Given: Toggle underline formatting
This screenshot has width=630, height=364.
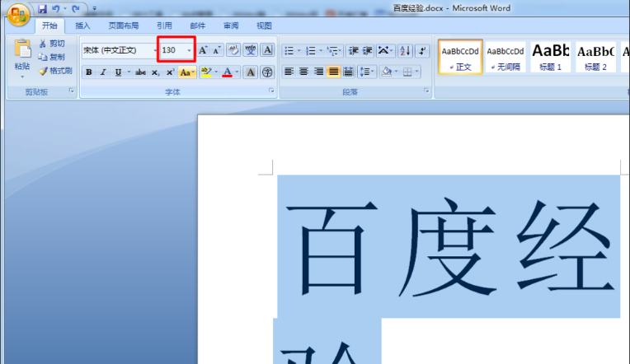Looking at the screenshot, I should (x=118, y=72).
